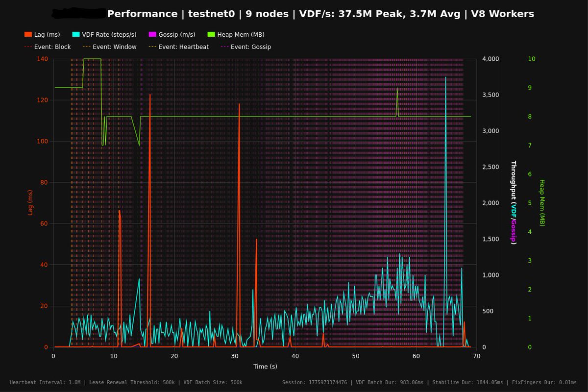
Task: Click the '3,000' throughput tick
Action: 491,131
